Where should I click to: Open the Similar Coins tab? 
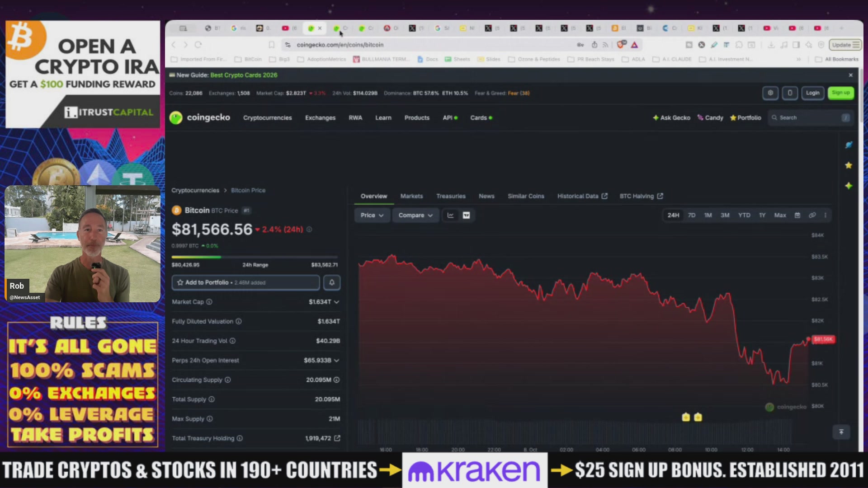[x=526, y=196]
